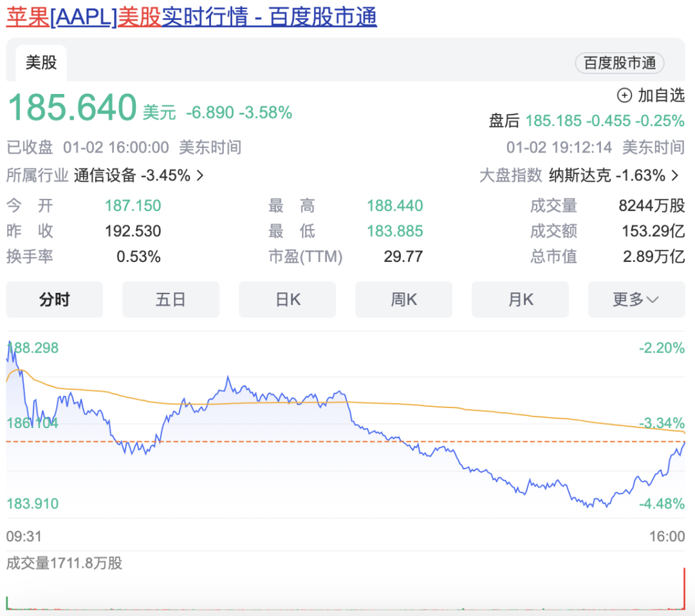Open the 更多 dropdown menu

click(x=636, y=299)
